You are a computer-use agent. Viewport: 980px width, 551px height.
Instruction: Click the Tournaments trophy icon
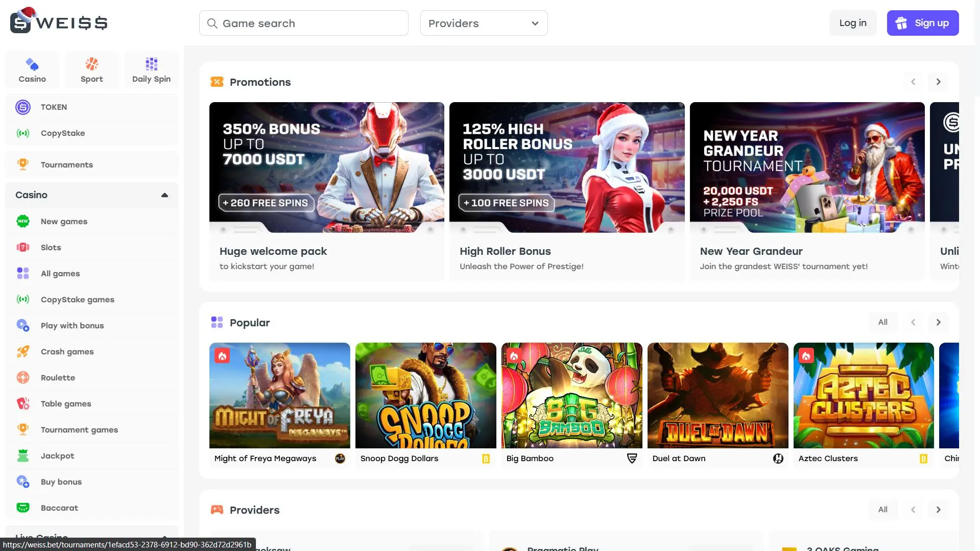tap(23, 164)
